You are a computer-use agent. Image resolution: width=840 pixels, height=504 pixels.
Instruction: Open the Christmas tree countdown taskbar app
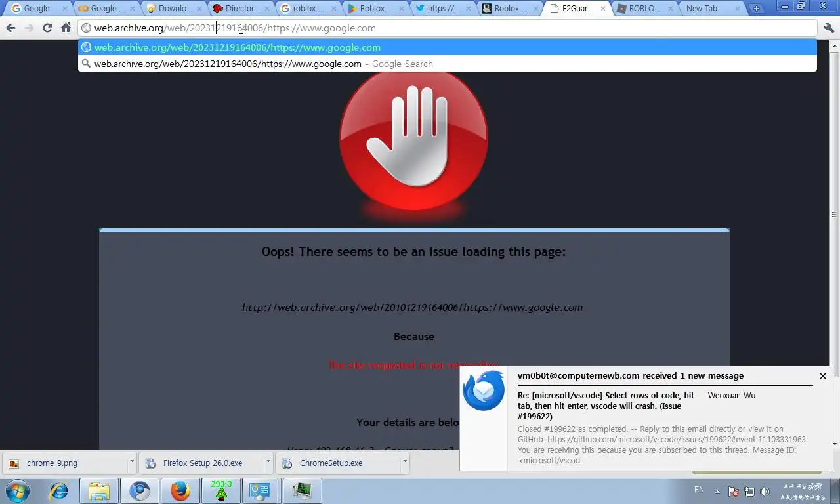coord(221,491)
